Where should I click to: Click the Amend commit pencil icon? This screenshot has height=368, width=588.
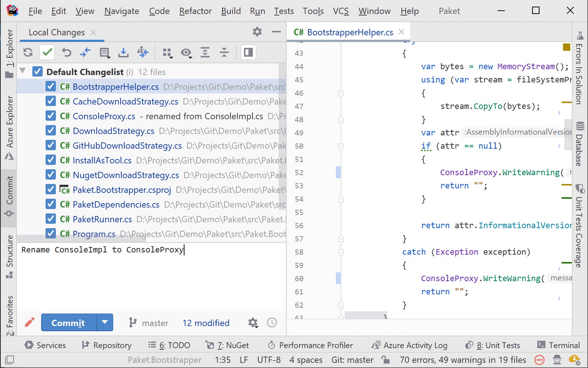[x=30, y=322]
